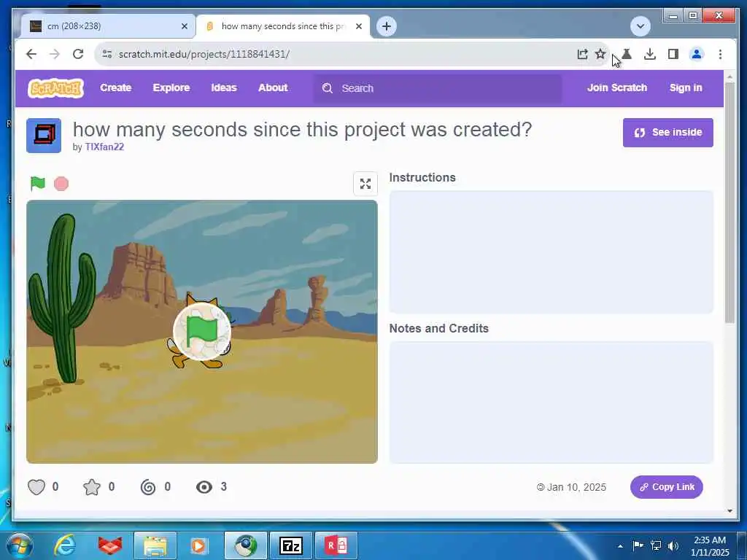Open fullscreen stage mode
This screenshot has width=747, height=560.
pos(365,184)
